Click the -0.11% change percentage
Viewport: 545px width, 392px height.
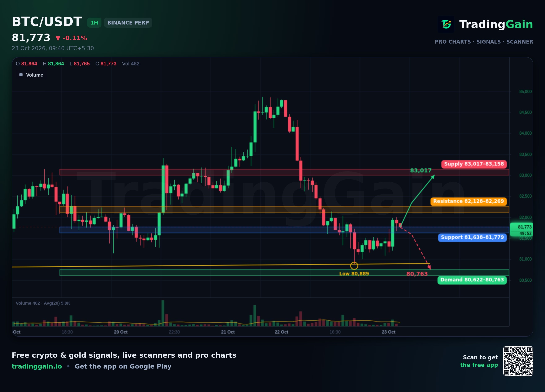coord(75,38)
